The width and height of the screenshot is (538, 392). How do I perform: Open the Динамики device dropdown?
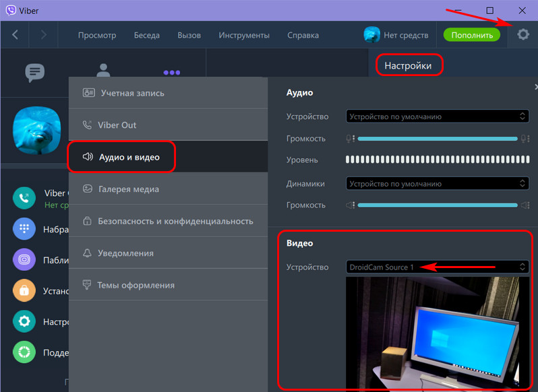438,184
